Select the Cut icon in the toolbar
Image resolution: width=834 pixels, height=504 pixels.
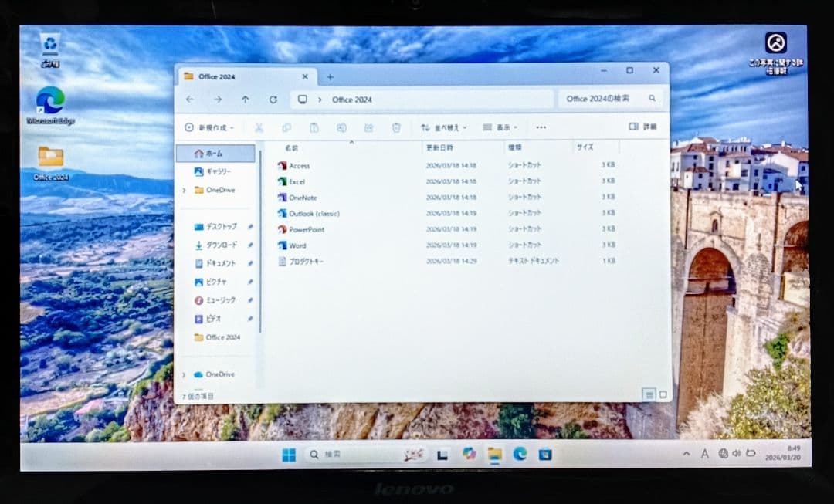point(259,127)
